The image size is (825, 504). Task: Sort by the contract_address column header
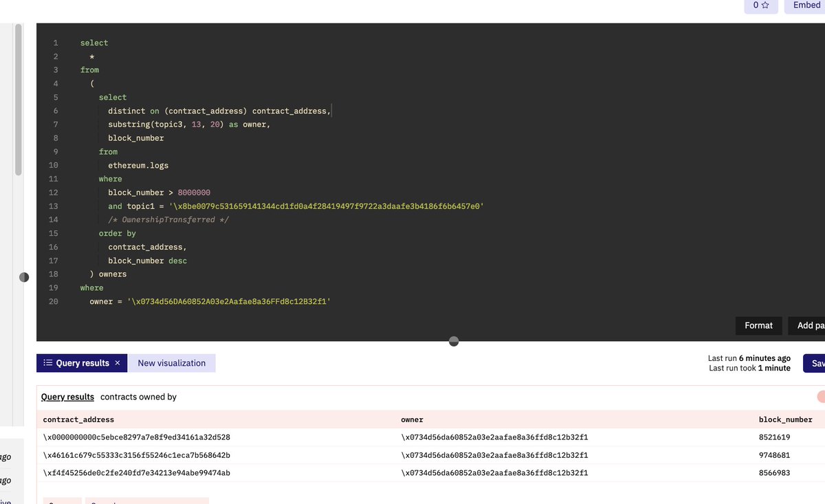click(x=78, y=419)
